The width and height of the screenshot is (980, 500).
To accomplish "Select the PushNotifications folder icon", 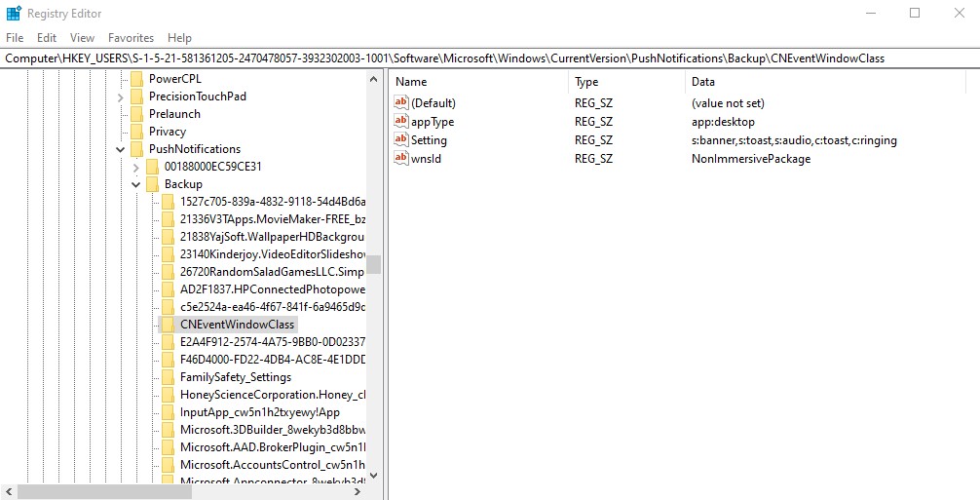I will click(x=137, y=149).
